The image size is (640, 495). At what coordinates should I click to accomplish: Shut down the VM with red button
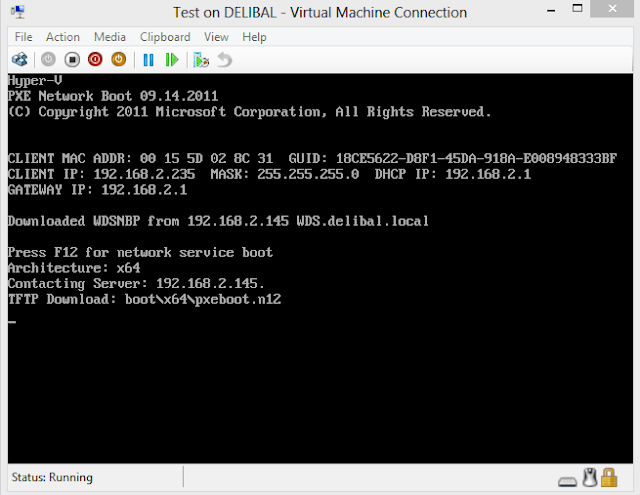(95, 60)
